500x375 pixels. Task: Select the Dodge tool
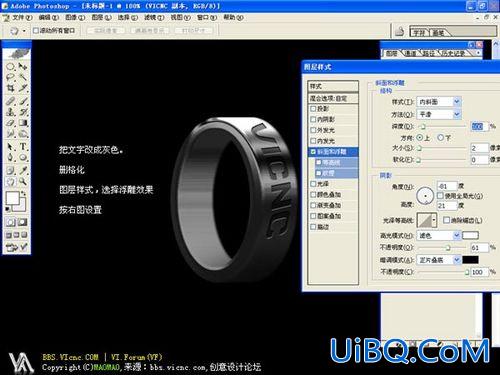[23, 134]
